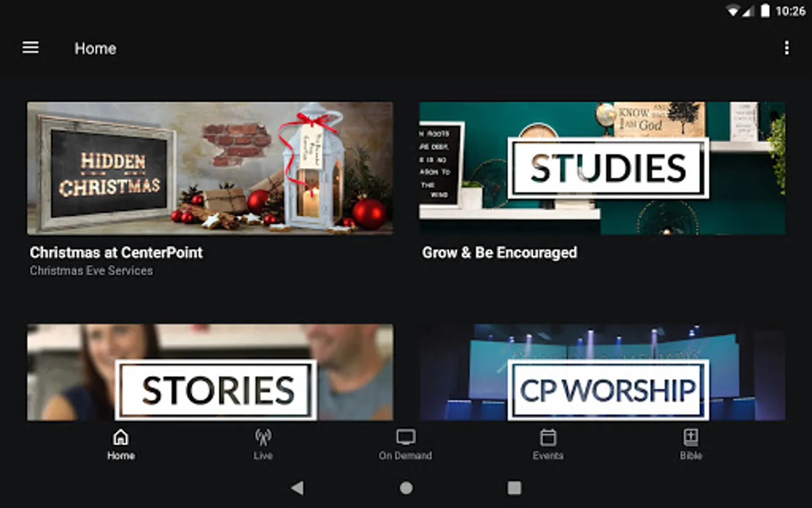The width and height of the screenshot is (812, 508).
Task: Tap the Bible book icon
Action: point(691,437)
